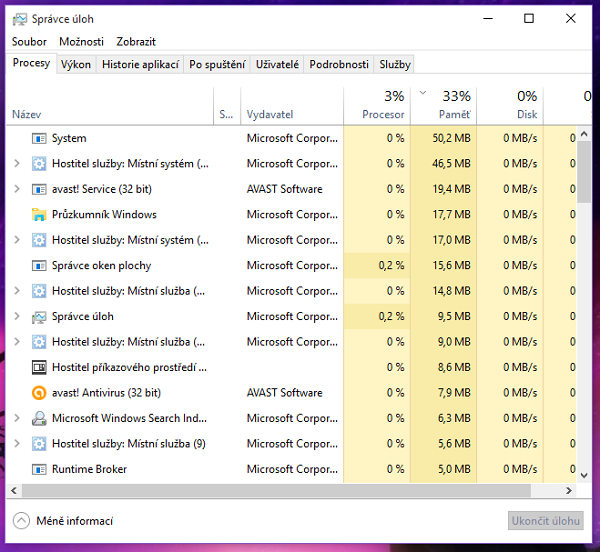Click the Task Manager title bar icon
Viewport: 600px width, 552px height.
tap(20, 18)
